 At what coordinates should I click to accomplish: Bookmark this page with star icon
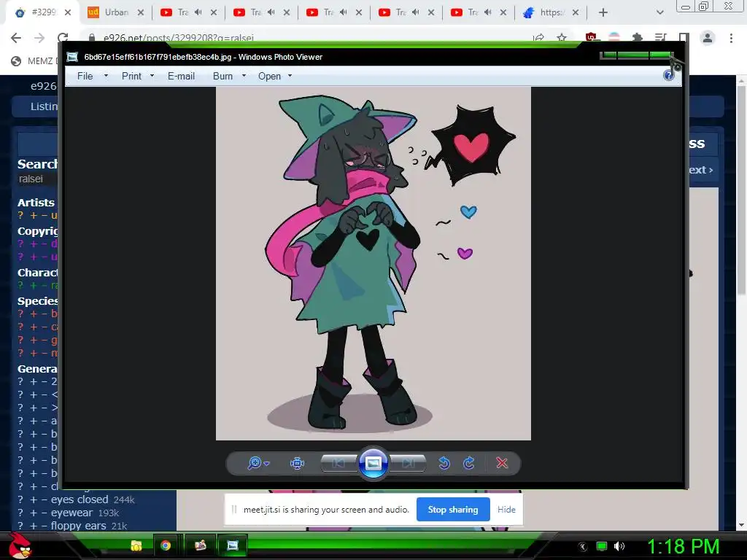pos(562,37)
